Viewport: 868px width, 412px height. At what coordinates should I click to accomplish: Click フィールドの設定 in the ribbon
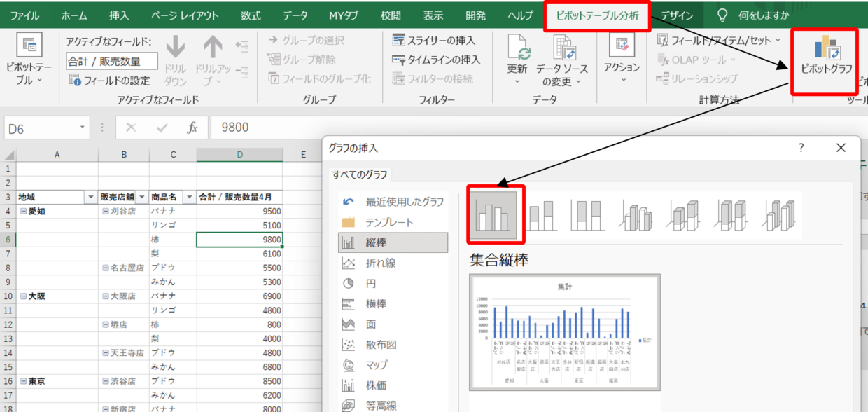pyautogui.click(x=109, y=80)
